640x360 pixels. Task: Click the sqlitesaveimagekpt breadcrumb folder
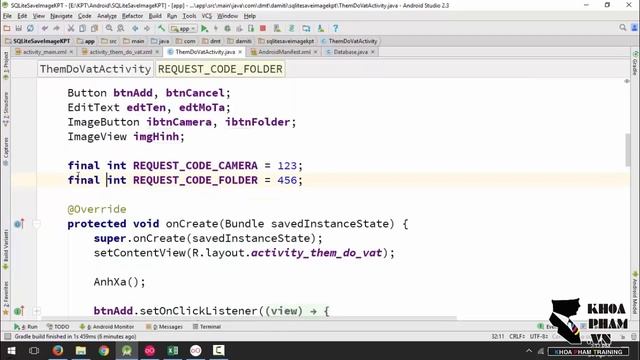(x=286, y=41)
